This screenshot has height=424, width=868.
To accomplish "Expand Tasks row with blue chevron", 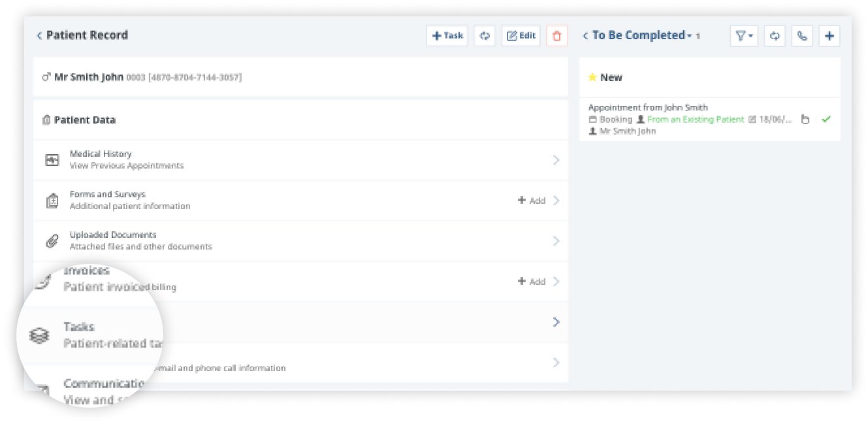I will 556,322.
